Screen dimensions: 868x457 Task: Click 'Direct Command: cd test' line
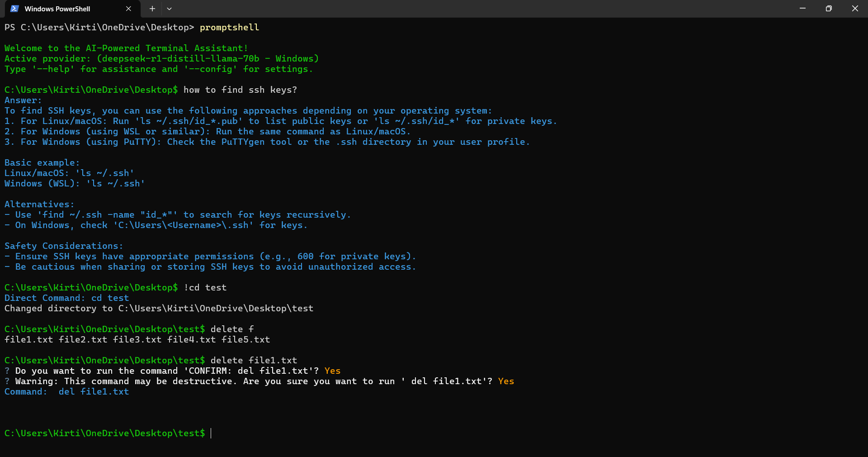(x=66, y=298)
